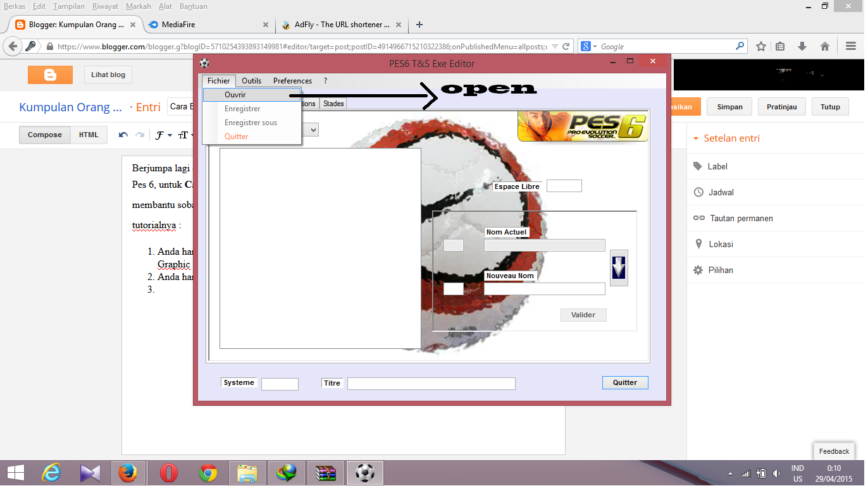The height and width of the screenshot is (493, 868).
Task: Open the font family dropdown in Blogger
Action: 163,135
